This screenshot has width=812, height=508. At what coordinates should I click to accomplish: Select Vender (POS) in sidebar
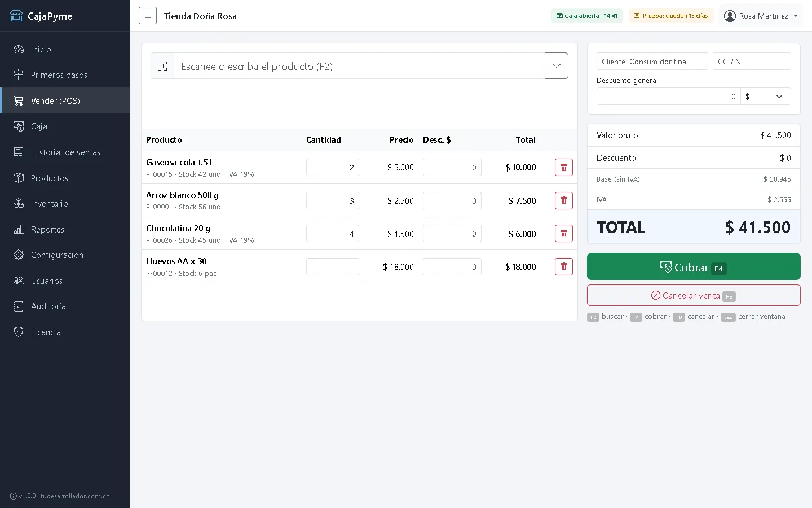[x=65, y=100]
